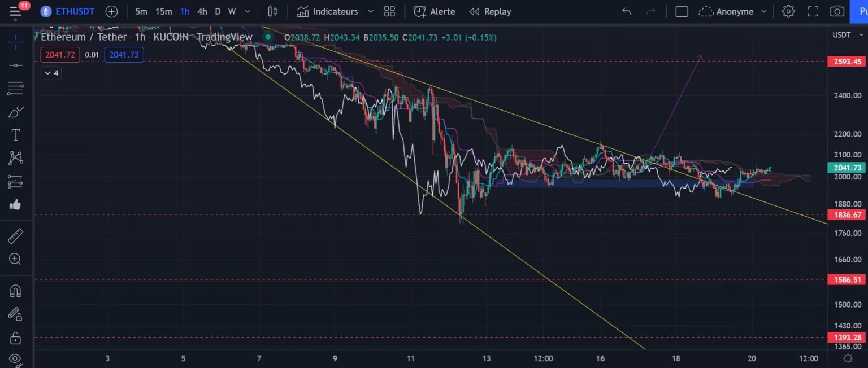Open price scale settings gear at bottom right

tap(848, 358)
